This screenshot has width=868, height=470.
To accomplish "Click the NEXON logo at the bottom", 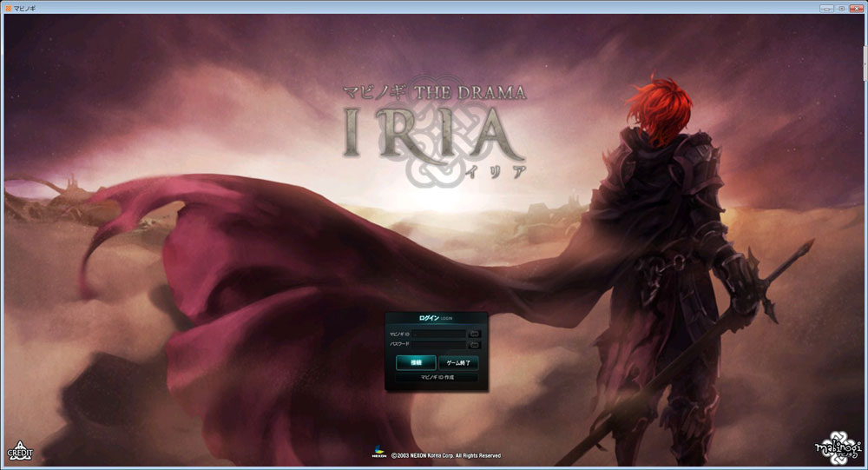I will coord(379,453).
